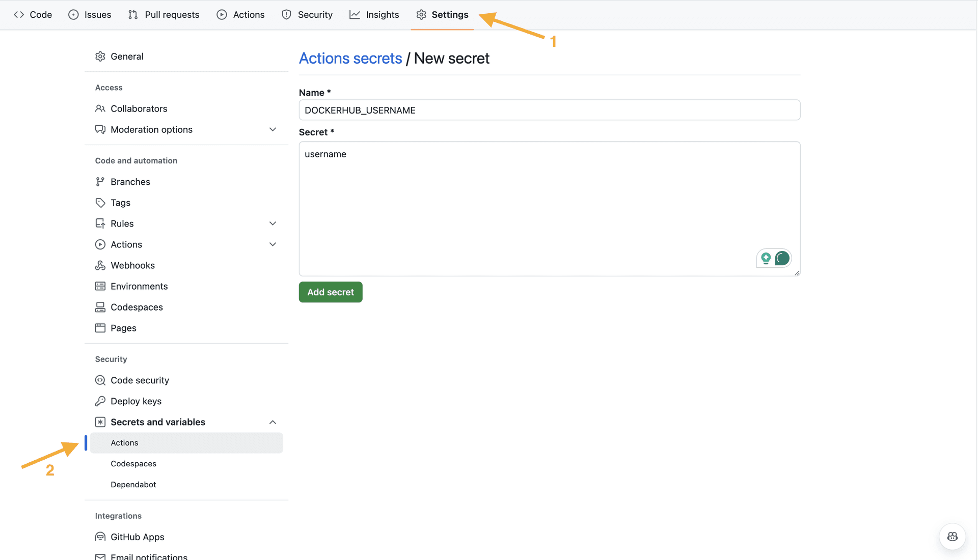Open the Copilot chat floating button
978x560 pixels.
coord(952,537)
